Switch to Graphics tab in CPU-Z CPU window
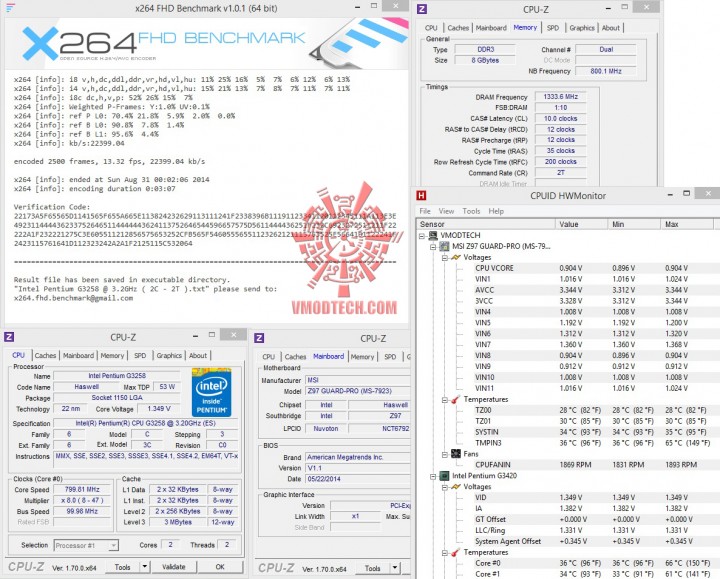The width and height of the screenshot is (720, 579). tap(169, 355)
